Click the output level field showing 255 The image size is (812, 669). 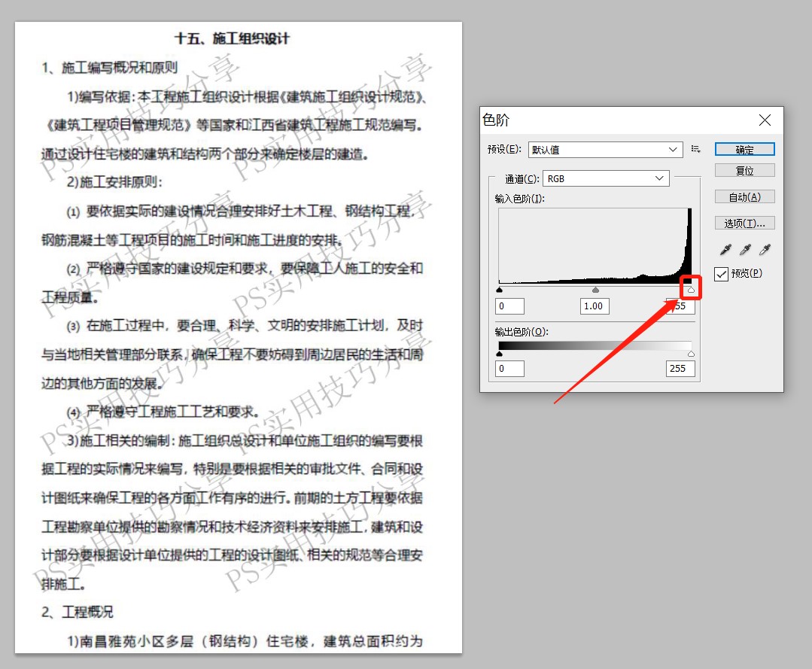[680, 368]
